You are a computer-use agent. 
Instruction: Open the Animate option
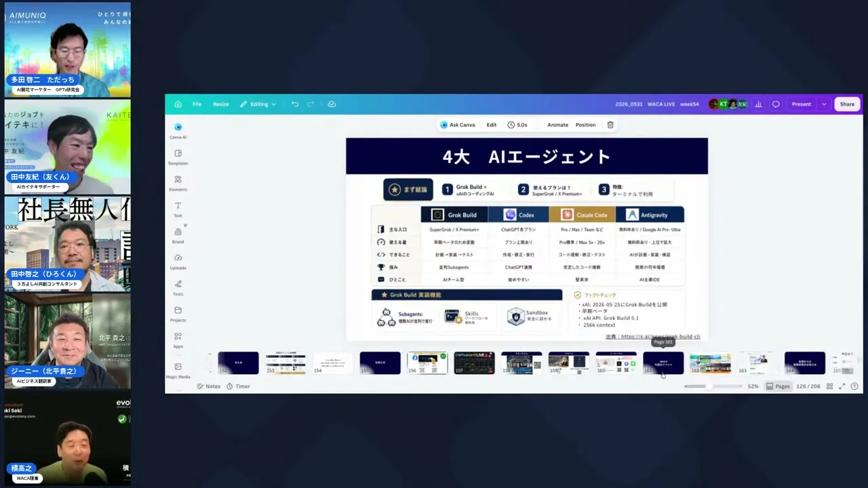(x=557, y=125)
